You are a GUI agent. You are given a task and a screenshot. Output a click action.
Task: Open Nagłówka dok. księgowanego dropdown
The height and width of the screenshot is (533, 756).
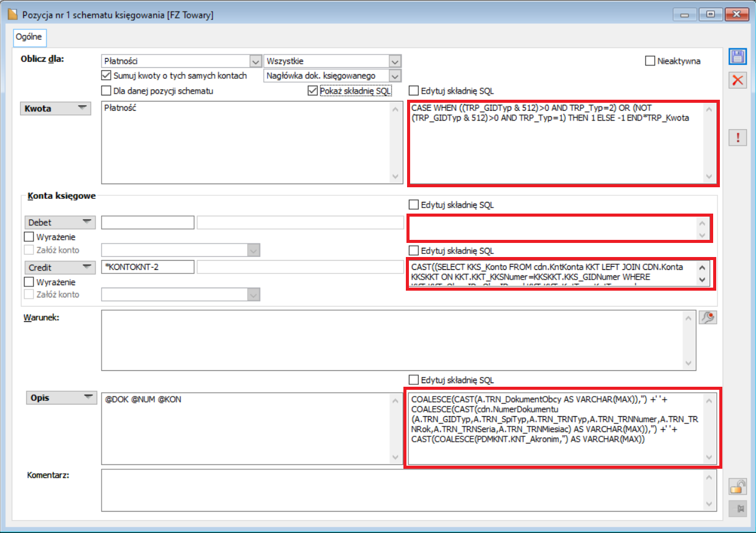[x=395, y=76]
